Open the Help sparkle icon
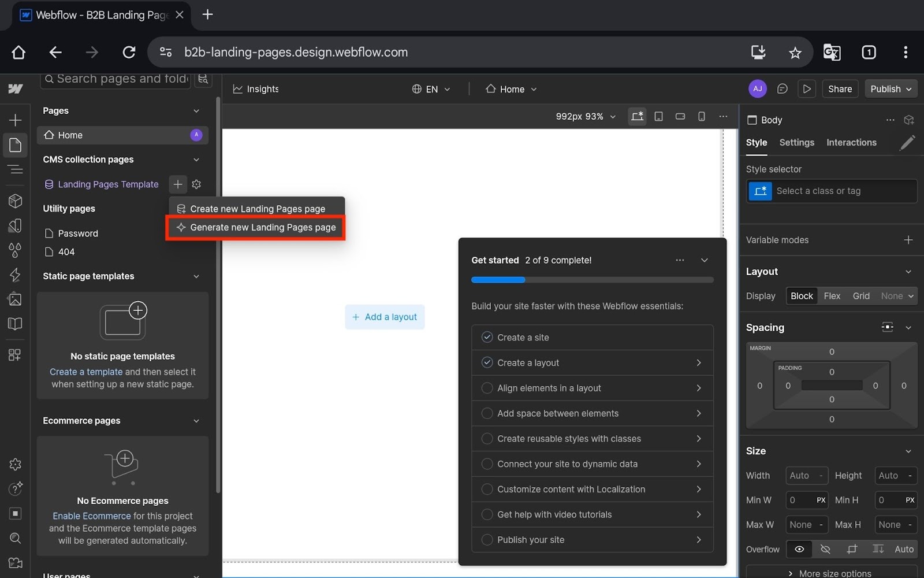 coord(16,488)
